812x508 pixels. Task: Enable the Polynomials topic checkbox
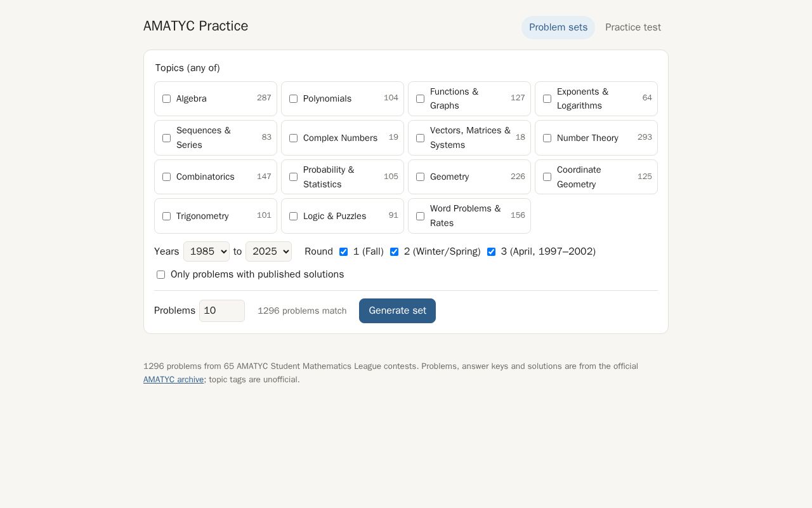293,98
